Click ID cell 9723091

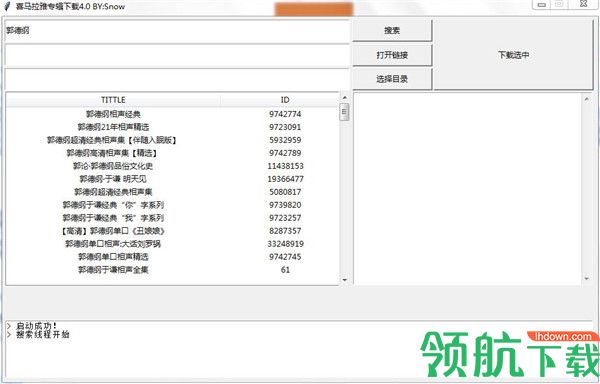[x=285, y=127]
